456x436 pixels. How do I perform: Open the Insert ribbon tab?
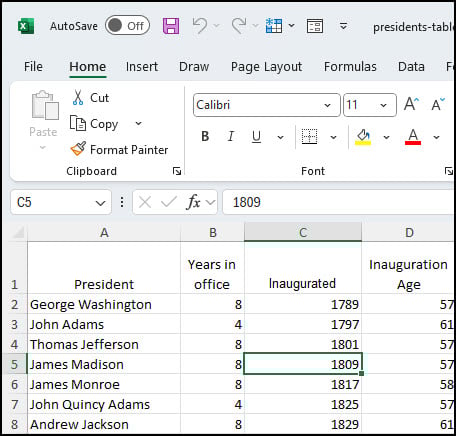point(142,67)
